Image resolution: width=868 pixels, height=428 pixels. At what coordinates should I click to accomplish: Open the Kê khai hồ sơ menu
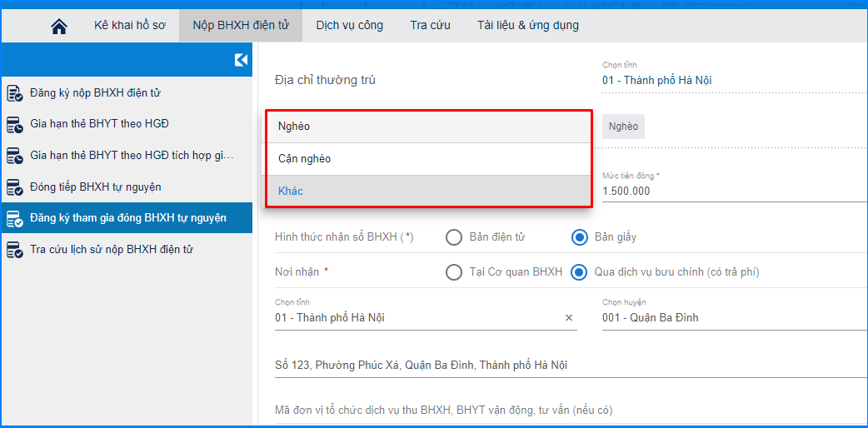130,26
